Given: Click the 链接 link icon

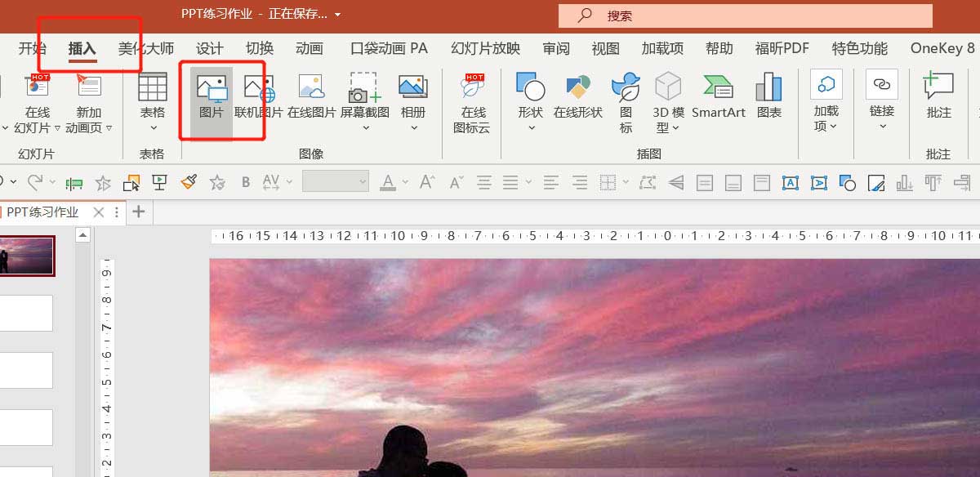Looking at the screenshot, I should pos(882,84).
